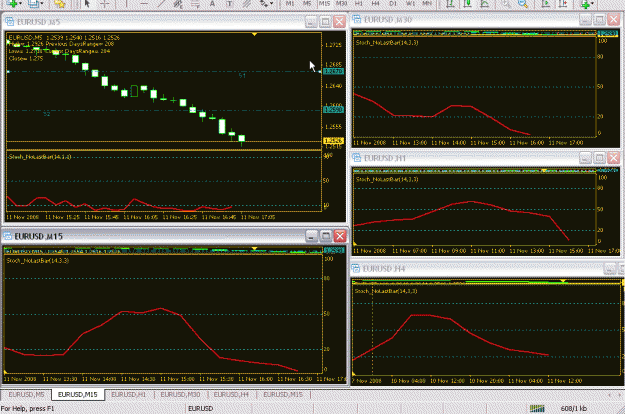Click the zoom in magnifier
Image resolution: width=625 pixels, height=414 pixels.
click(506, 4)
